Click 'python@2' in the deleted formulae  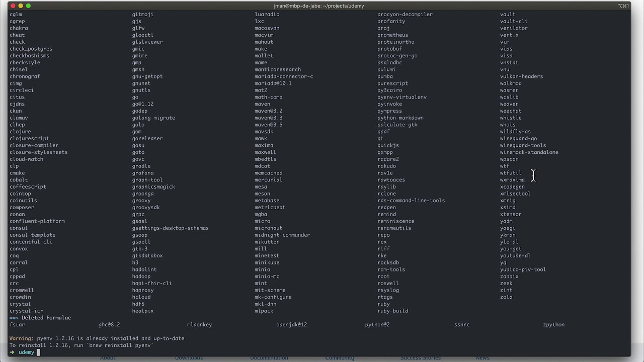click(377, 325)
